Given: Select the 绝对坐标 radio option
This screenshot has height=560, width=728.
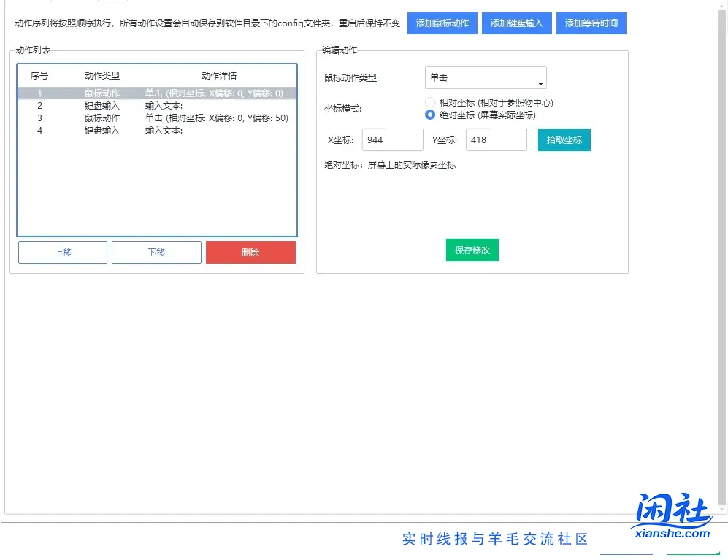Looking at the screenshot, I should click(430, 115).
